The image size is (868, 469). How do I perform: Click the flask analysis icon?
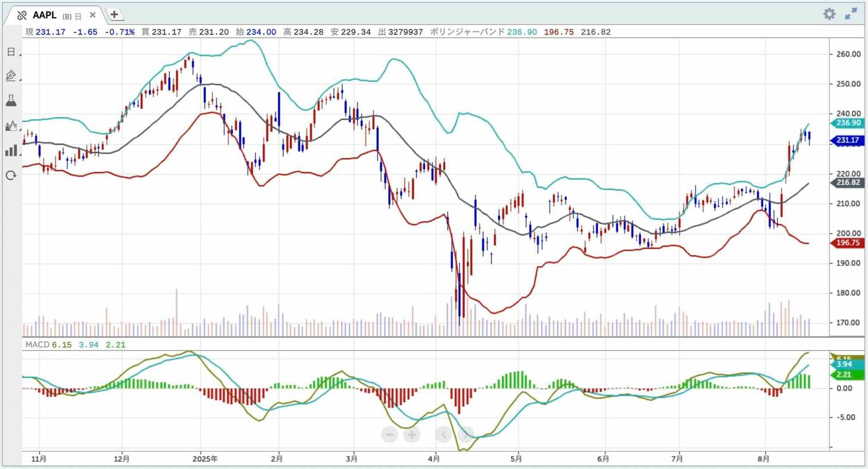[11, 101]
